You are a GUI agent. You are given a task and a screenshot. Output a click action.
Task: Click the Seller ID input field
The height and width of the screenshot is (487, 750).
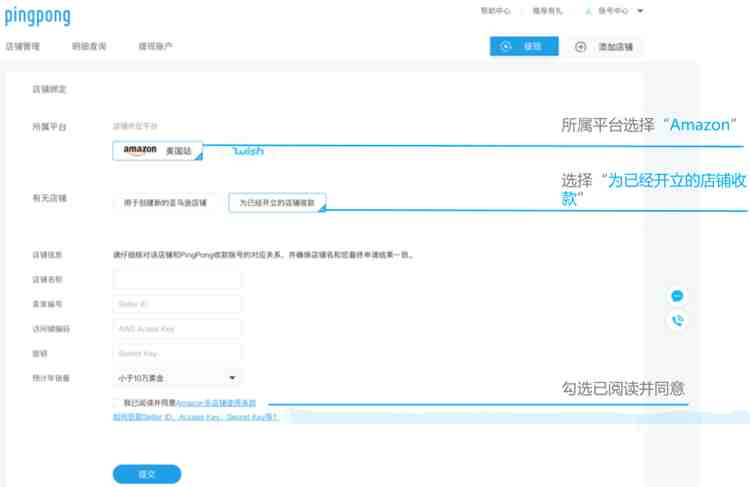(177, 304)
